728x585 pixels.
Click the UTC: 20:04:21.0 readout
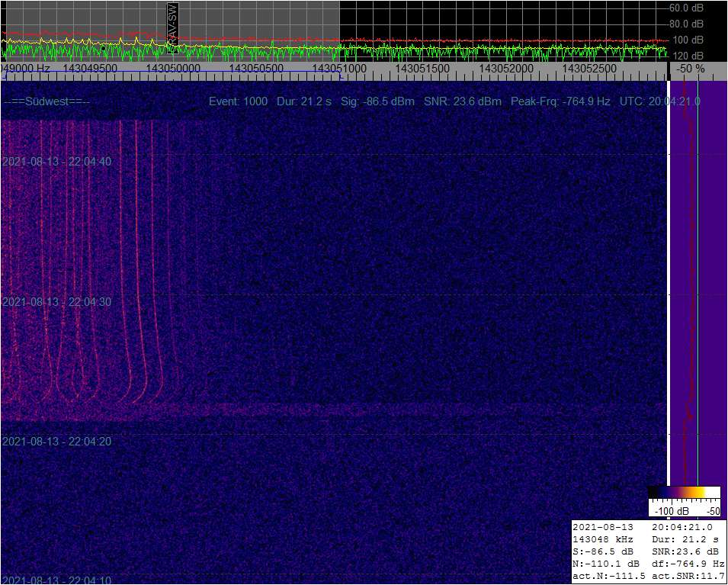(x=660, y=101)
